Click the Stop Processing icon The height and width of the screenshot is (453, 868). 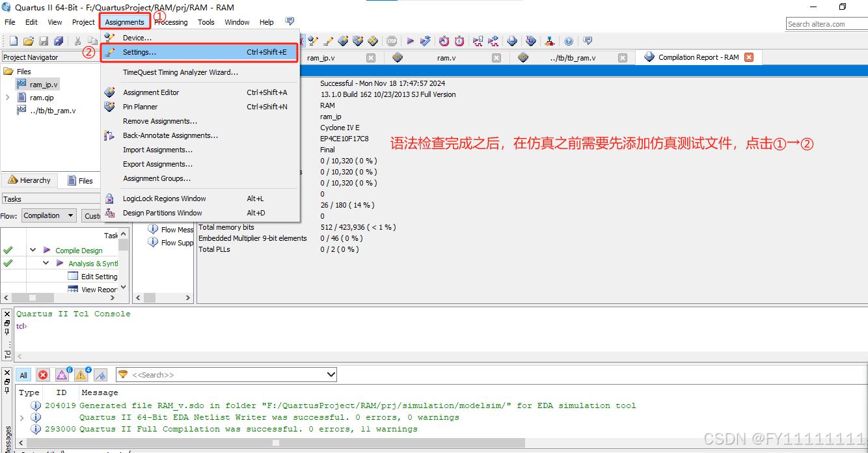coord(391,41)
